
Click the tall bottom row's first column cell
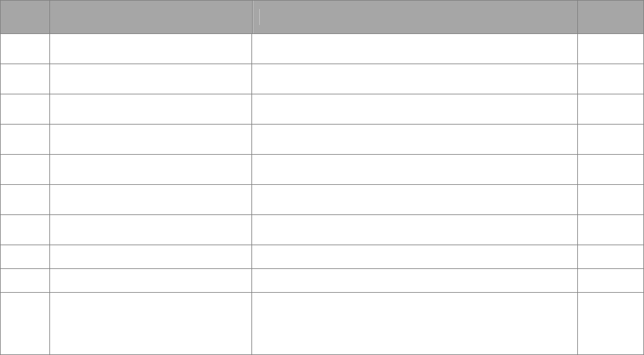24,324
